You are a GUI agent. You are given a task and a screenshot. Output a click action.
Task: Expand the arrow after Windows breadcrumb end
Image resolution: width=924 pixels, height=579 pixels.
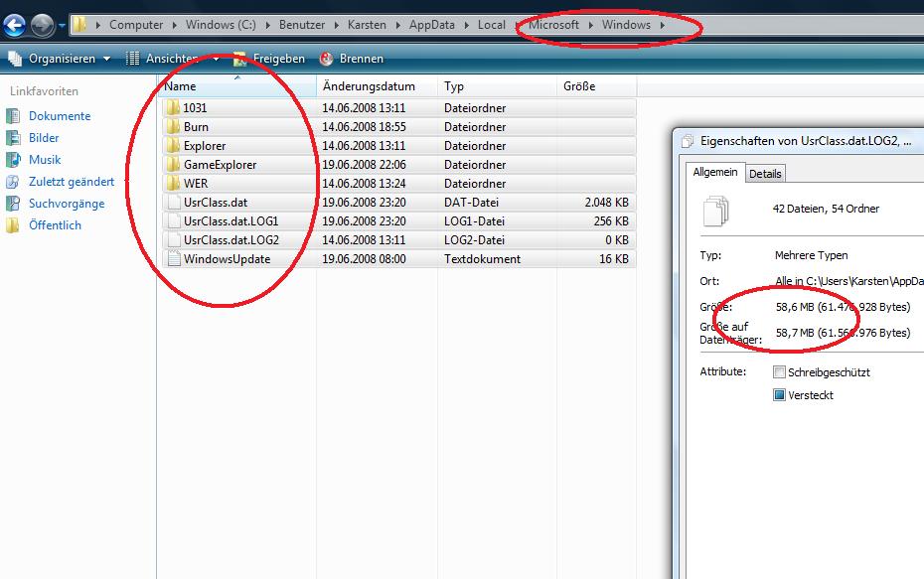click(663, 26)
